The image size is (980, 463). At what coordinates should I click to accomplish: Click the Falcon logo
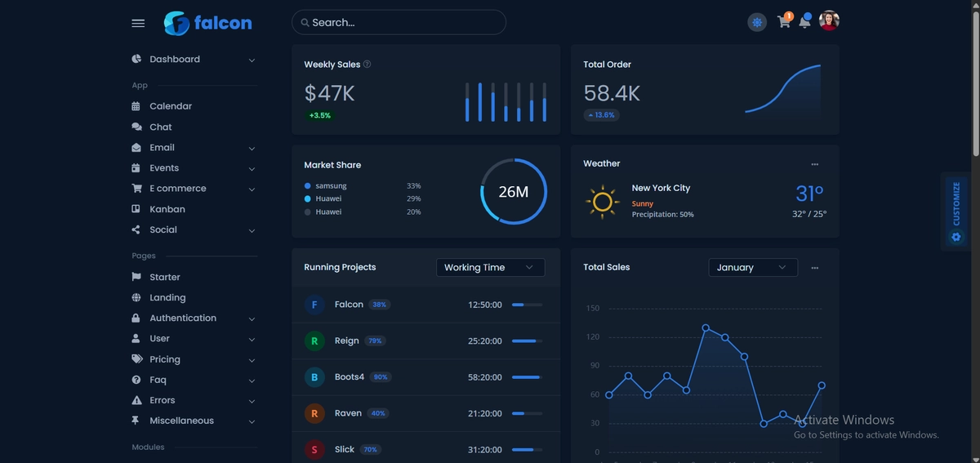pos(207,23)
